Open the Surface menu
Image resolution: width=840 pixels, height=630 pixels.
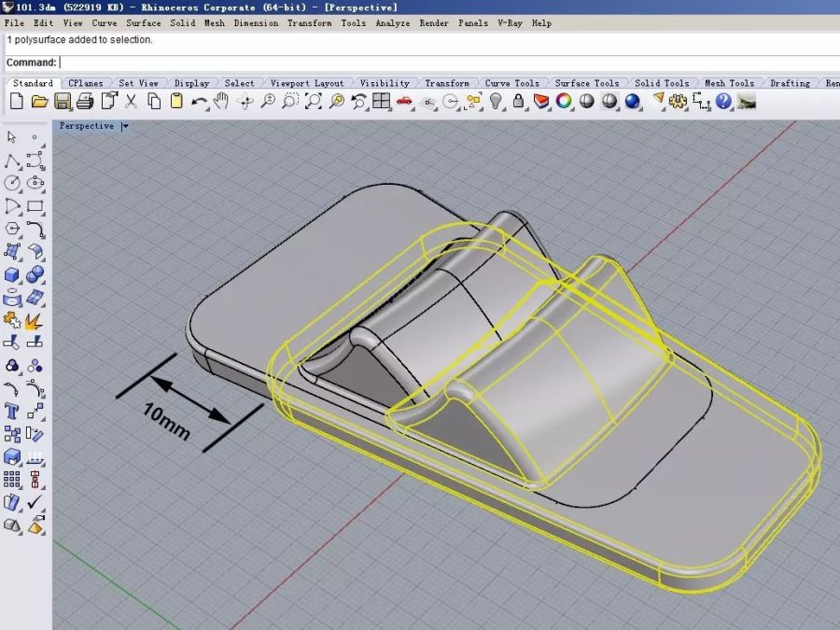click(x=143, y=22)
